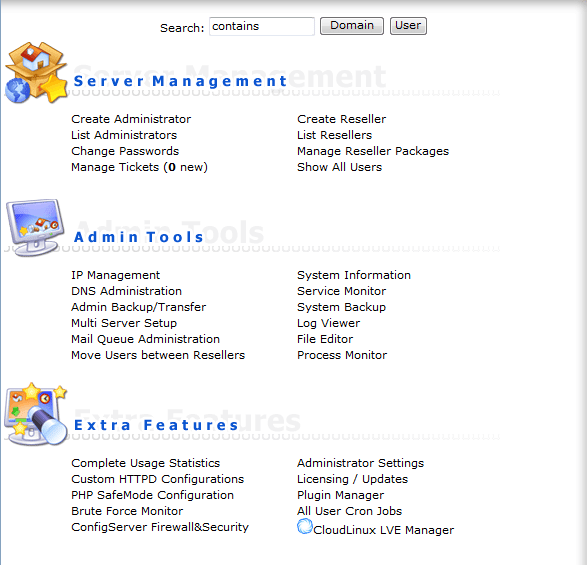Open Create Administrator
The width and height of the screenshot is (587, 565).
131,119
